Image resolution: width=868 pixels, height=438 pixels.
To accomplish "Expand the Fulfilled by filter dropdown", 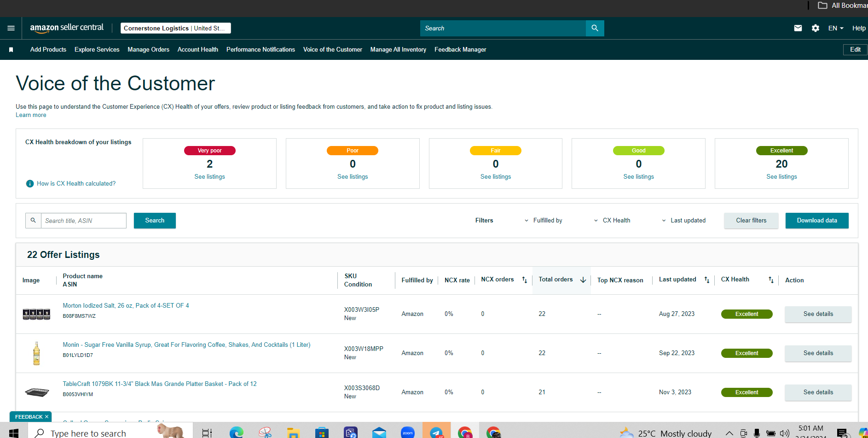I will (543, 221).
